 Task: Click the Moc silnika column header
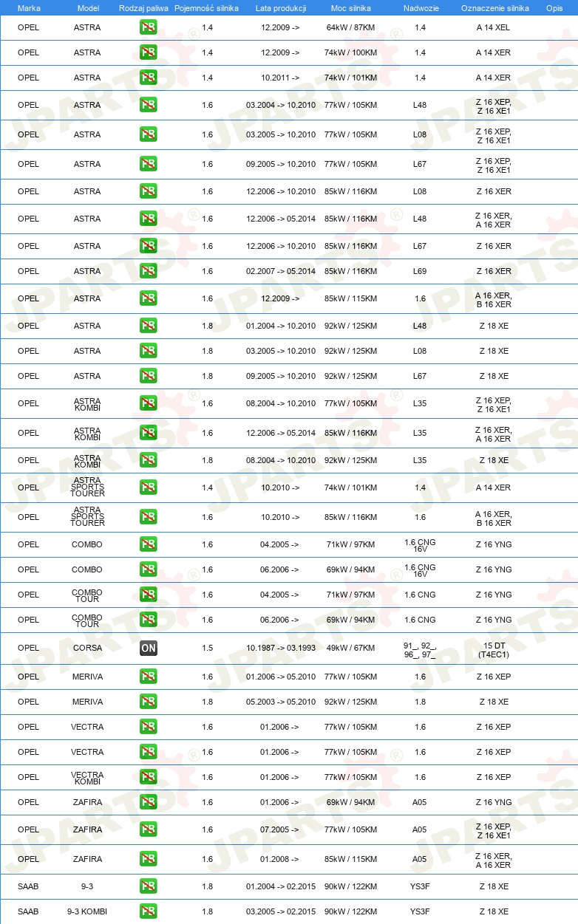click(351, 8)
